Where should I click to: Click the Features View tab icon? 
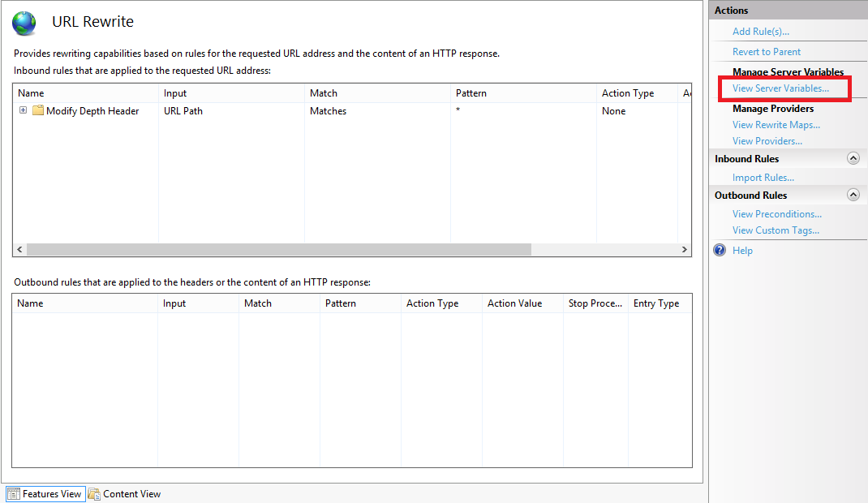click(13, 494)
